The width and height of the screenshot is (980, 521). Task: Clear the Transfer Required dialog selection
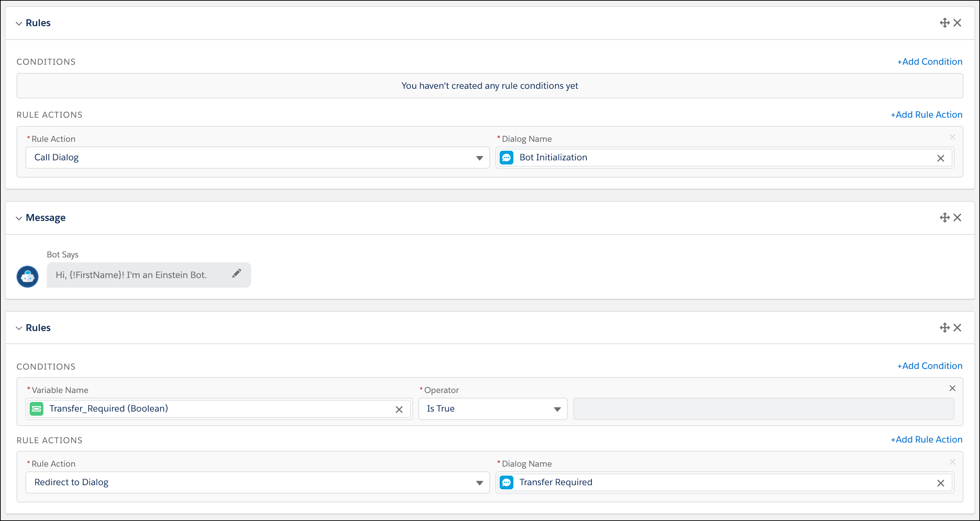(x=941, y=482)
